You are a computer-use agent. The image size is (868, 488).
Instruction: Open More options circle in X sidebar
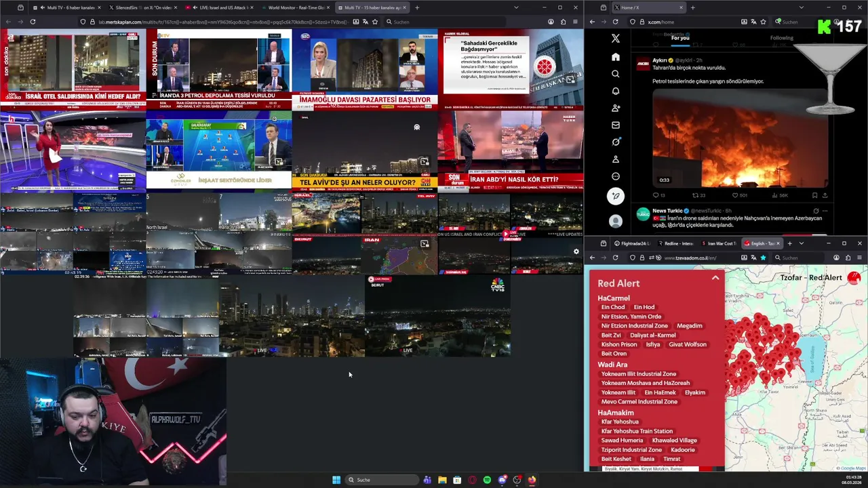(x=615, y=176)
